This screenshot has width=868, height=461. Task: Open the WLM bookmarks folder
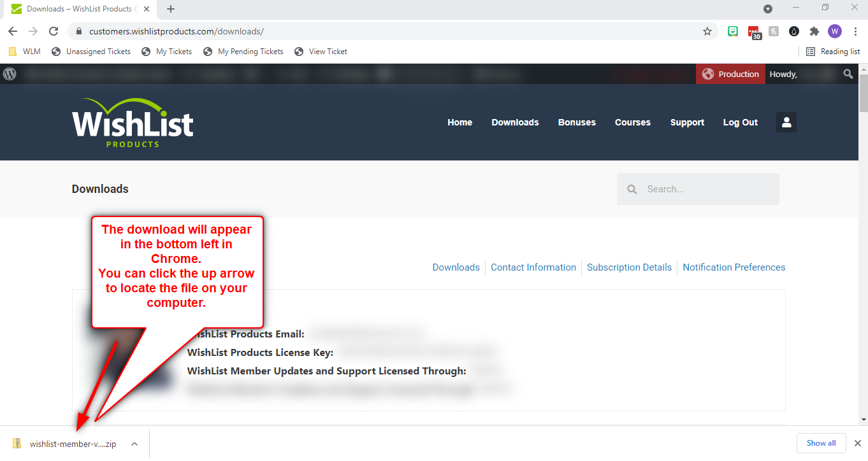coord(25,52)
